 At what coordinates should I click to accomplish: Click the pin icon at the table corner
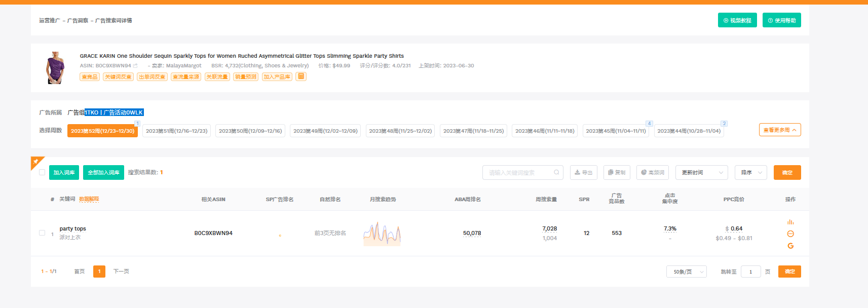click(x=36, y=162)
